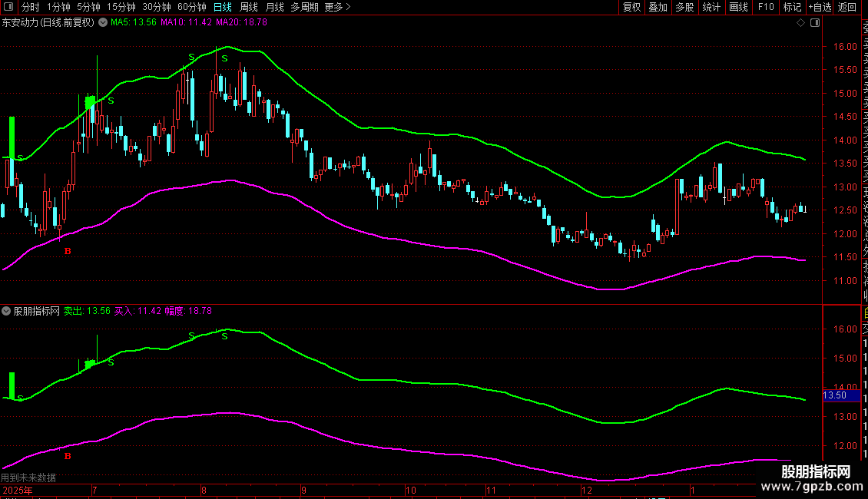Click the 复权 price adjustment button
868x499 pixels.
pos(631,8)
